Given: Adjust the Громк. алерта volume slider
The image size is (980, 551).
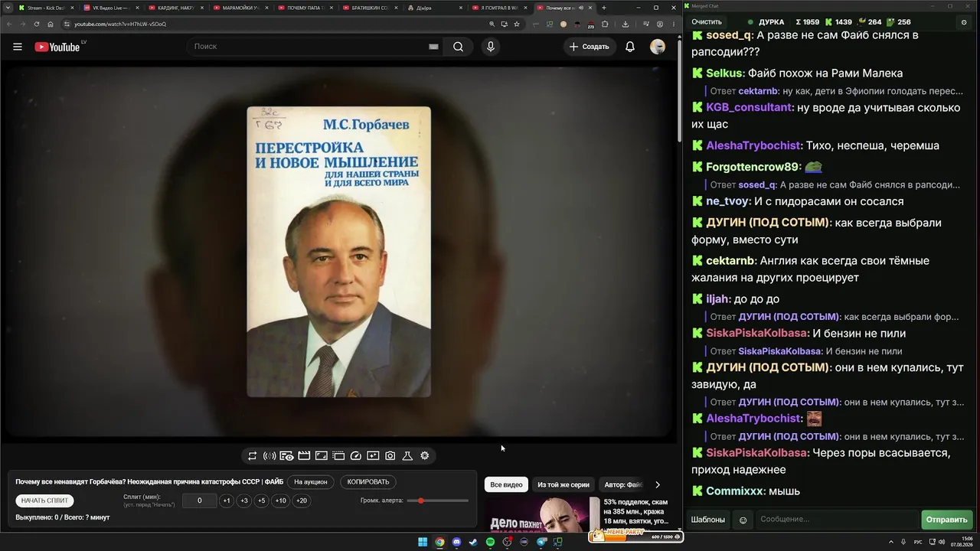Looking at the screenshot, I should coord(438,500).
